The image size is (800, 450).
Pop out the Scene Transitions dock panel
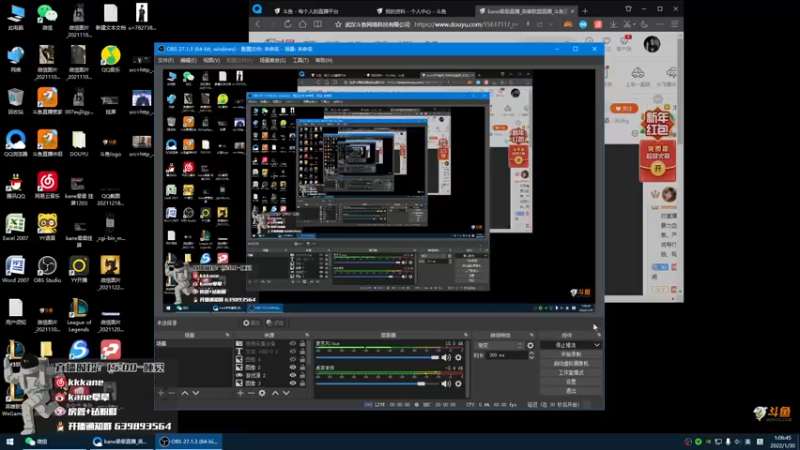[x=531, y=335]
